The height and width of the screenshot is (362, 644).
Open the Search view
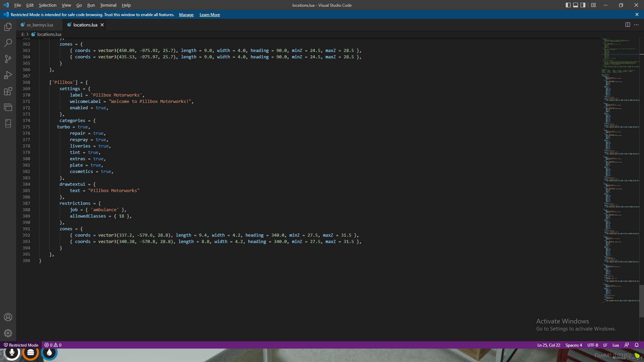[x=8, y=43]
